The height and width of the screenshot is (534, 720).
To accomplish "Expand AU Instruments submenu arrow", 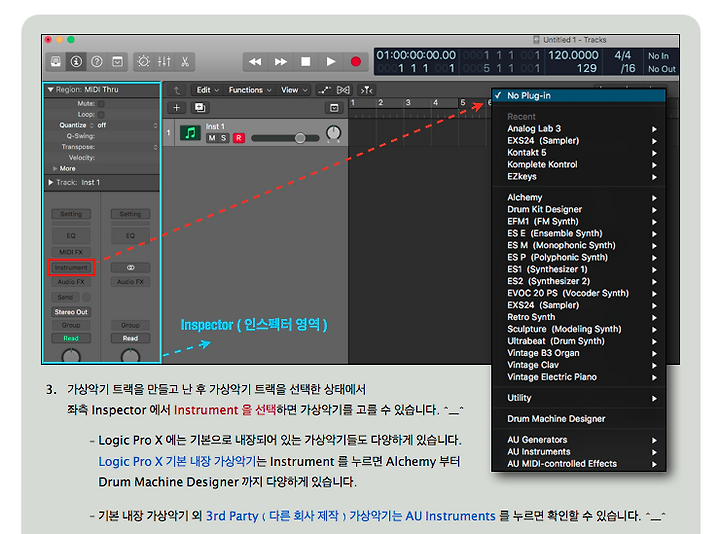I will pyautogui.click(x=654, y=452).
